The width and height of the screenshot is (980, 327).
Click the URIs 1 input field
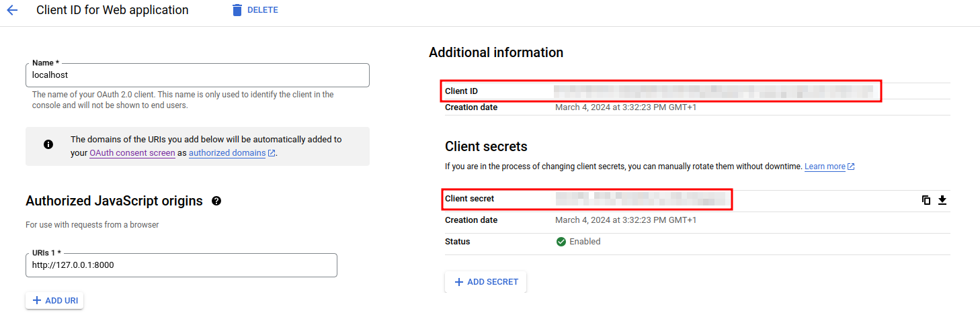(181, 265)
